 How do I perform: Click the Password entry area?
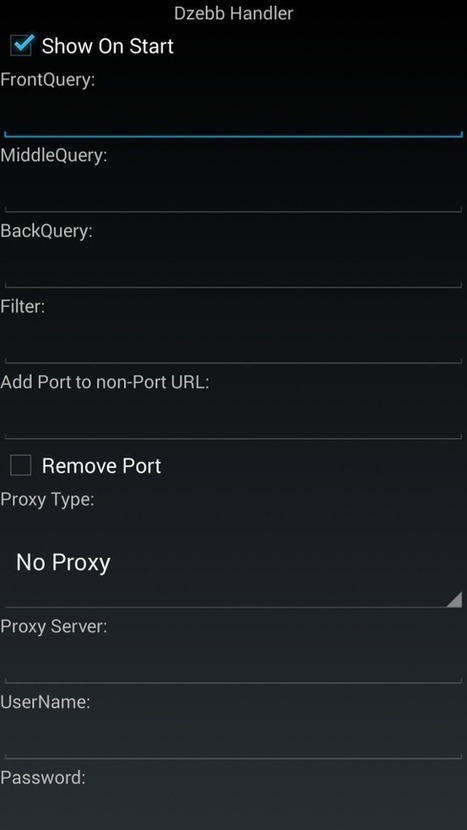tap(234, 810)
